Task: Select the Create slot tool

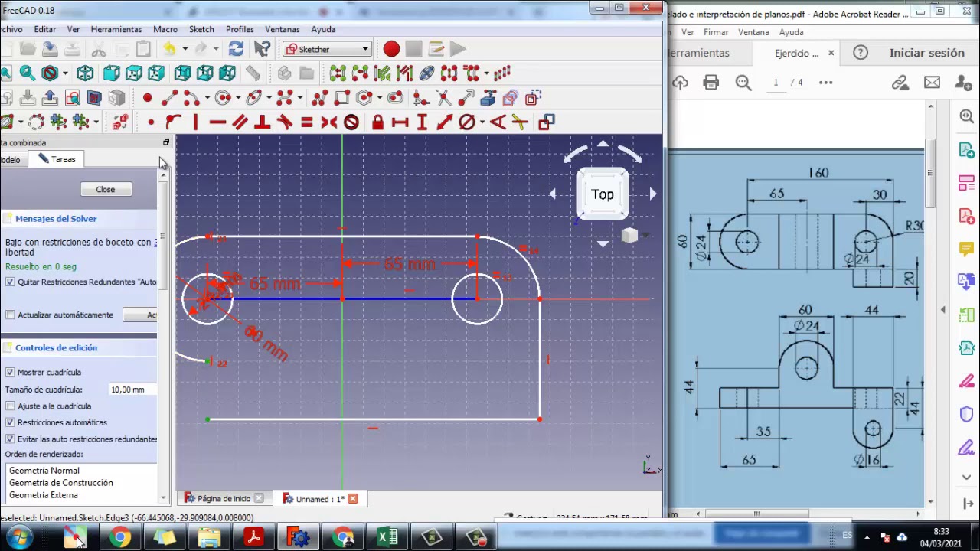Action: tap(395, 98)
